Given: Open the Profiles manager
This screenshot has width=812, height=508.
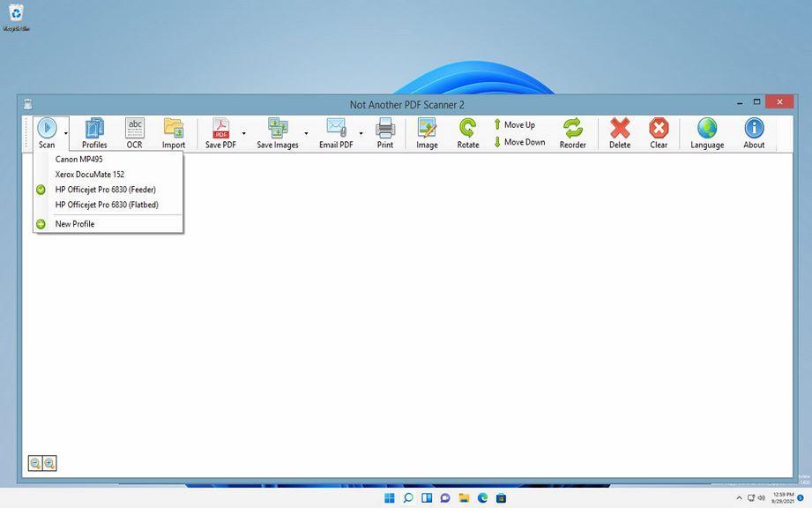Looking at the screenshot, I should point(94,132).
